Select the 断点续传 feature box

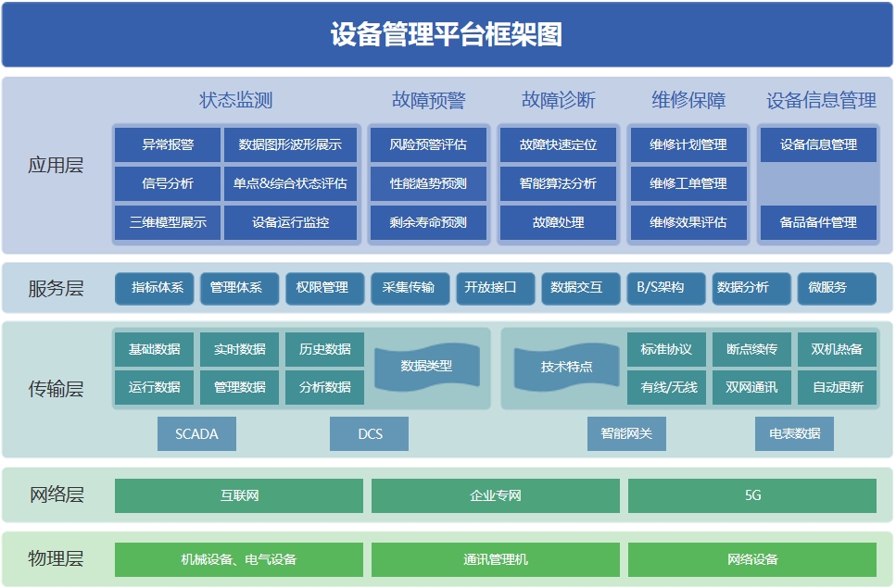pyautogui.click(x=751, y=349)
